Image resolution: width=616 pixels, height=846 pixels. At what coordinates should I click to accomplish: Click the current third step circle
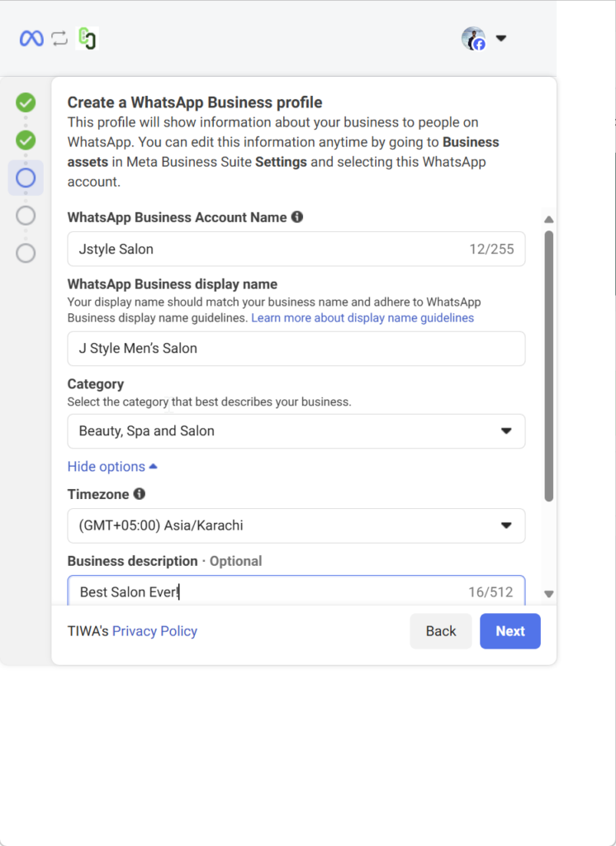26,178
